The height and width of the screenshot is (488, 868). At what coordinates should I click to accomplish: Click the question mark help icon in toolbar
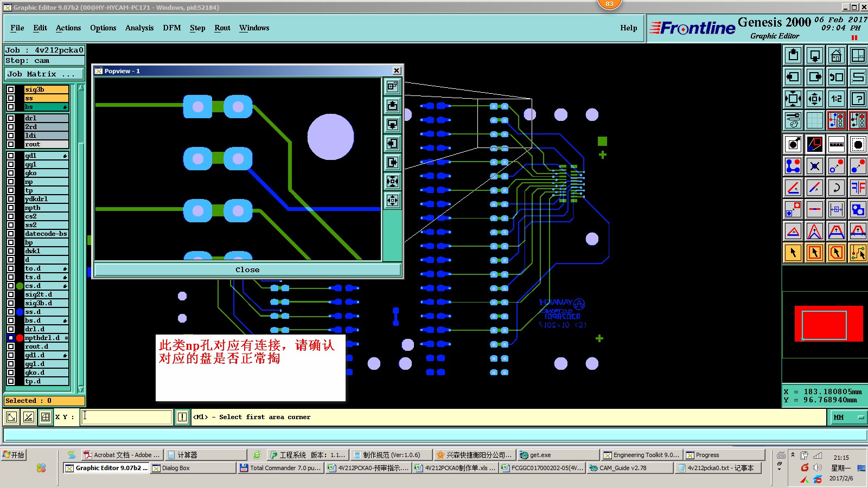pyautogui.click(x=858, y=99)
